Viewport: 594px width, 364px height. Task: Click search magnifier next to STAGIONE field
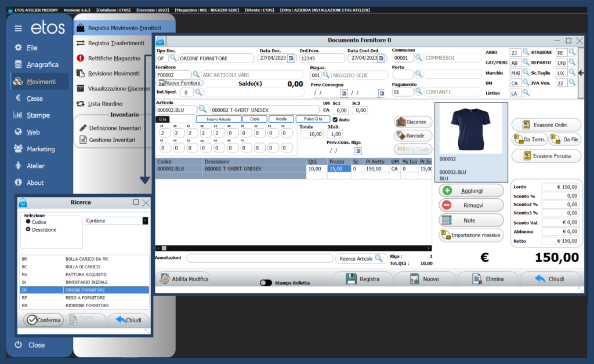click(572, 52)
